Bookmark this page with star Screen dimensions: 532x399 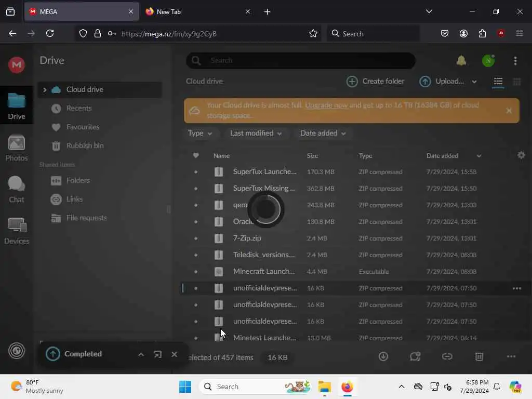pyautogui.click(x=313, y=33)
